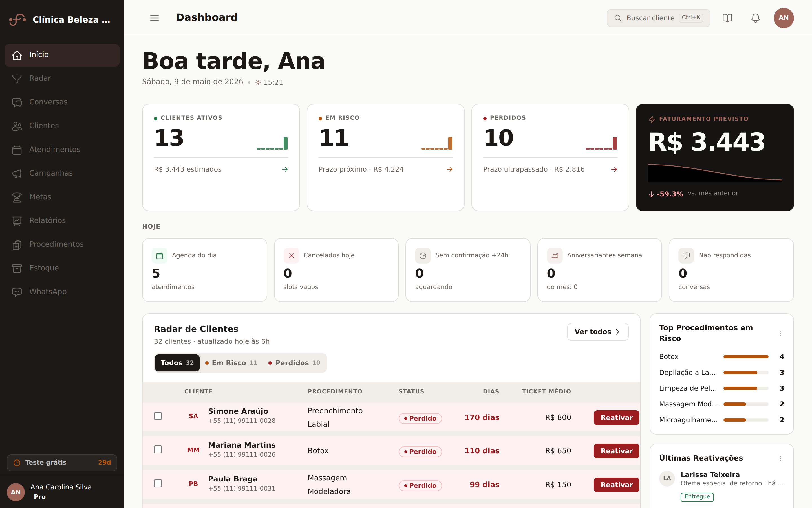Open the Campanhas megaphone icon
Viewport: 812px width, 508px height.
coord(17,173)
